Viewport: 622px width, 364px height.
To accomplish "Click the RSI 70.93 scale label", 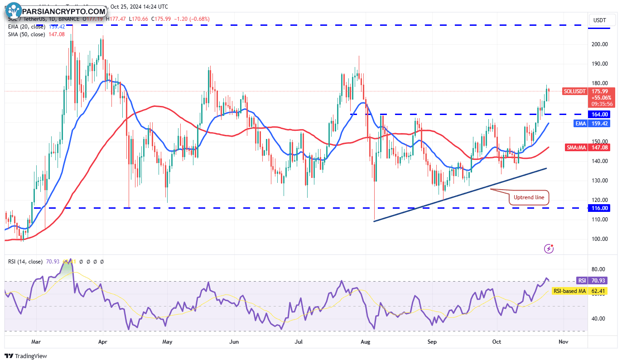I will 591,280.
